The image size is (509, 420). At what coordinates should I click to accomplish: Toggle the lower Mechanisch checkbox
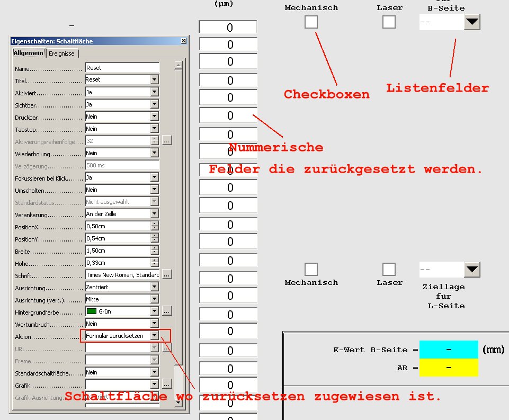311,269
